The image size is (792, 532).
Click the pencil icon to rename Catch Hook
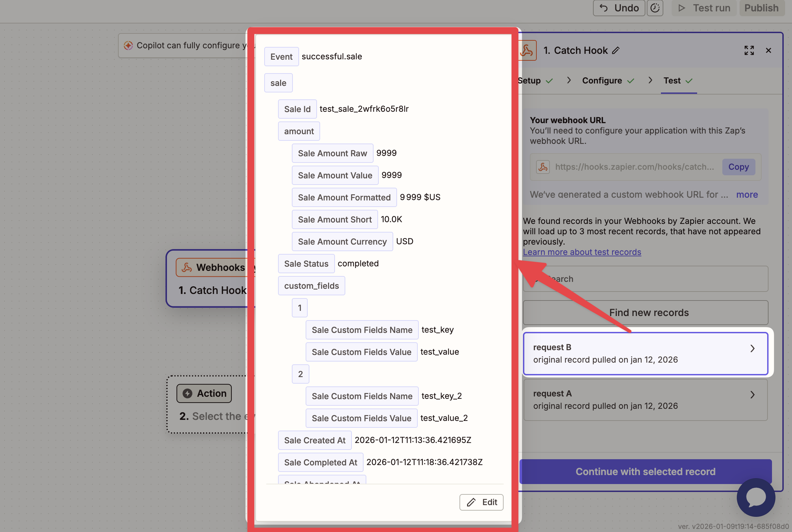pyautogui.click(x=616, y=51)
